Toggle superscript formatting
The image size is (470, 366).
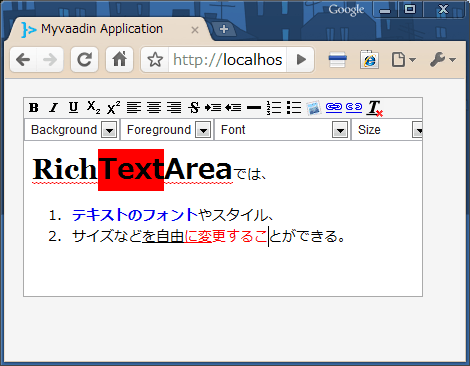pos(114,108)
